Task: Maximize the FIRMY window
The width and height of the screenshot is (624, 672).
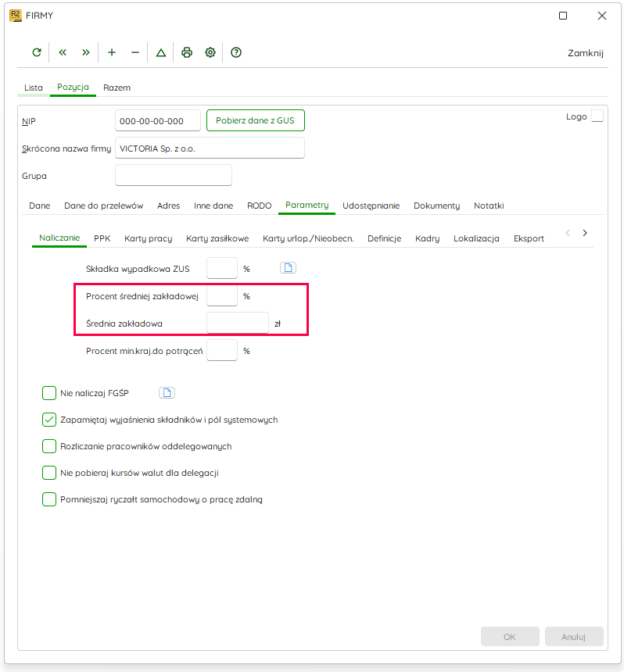Action: tap(563, 16)
